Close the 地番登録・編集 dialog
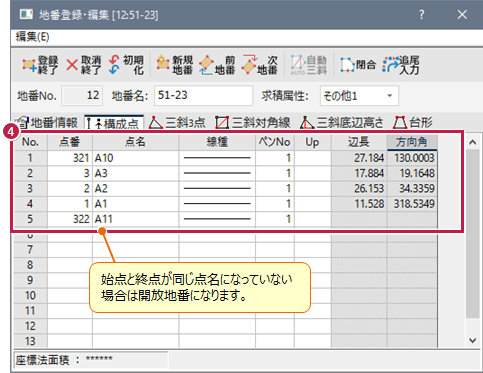 [462, 15]
